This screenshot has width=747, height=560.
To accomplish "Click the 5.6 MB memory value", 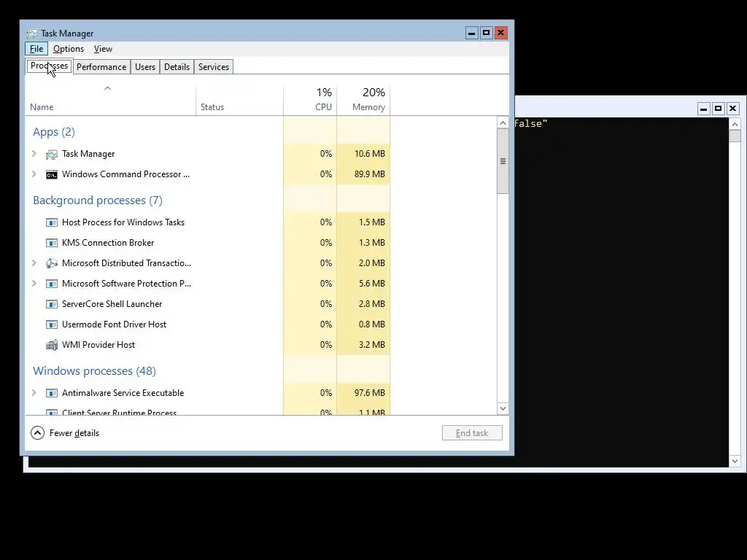I will pyautogui.click(x=372, y=284).
